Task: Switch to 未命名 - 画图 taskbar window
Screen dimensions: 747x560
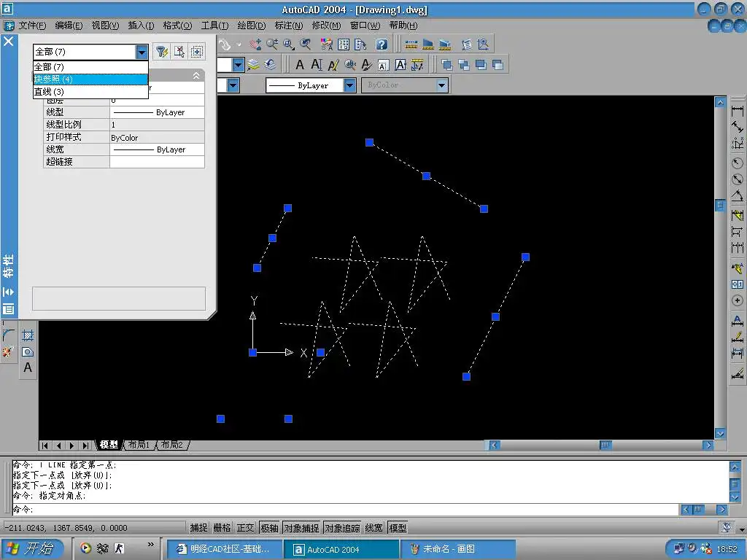Action: [x=458, y=549]
